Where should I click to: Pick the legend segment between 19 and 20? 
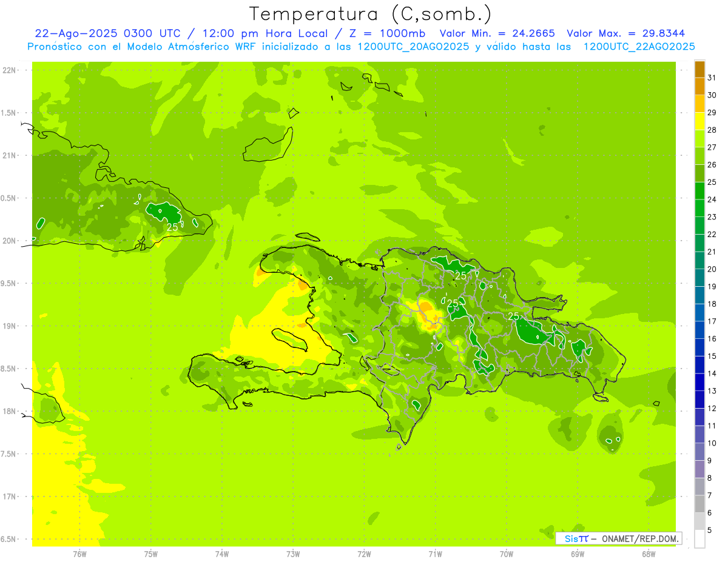coord(699,278)
